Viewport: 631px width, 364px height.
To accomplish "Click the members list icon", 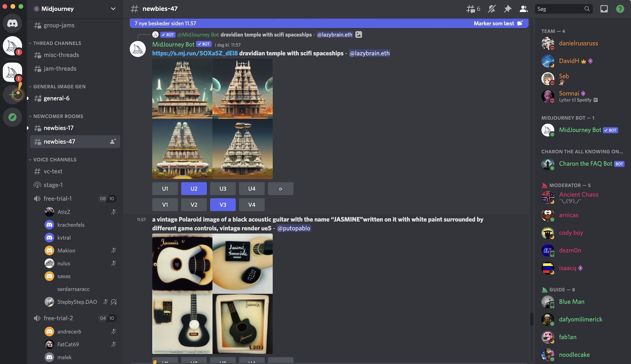I will 523,9.
